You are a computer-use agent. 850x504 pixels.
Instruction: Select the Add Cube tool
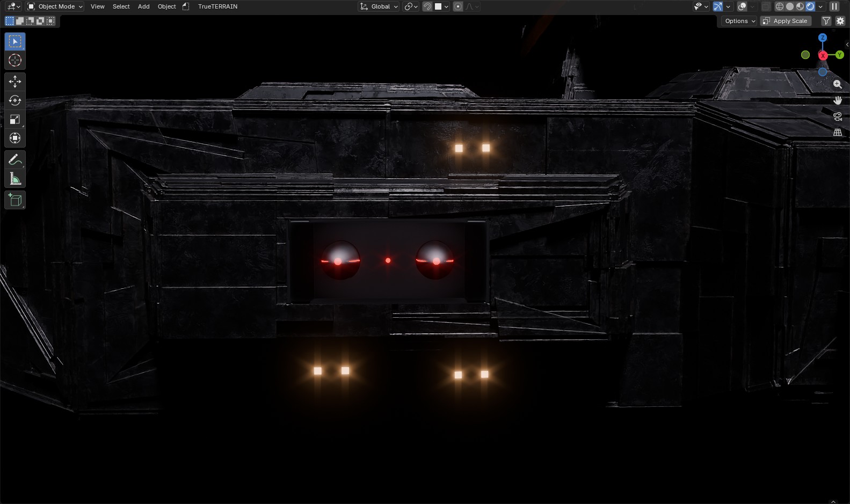15,200
